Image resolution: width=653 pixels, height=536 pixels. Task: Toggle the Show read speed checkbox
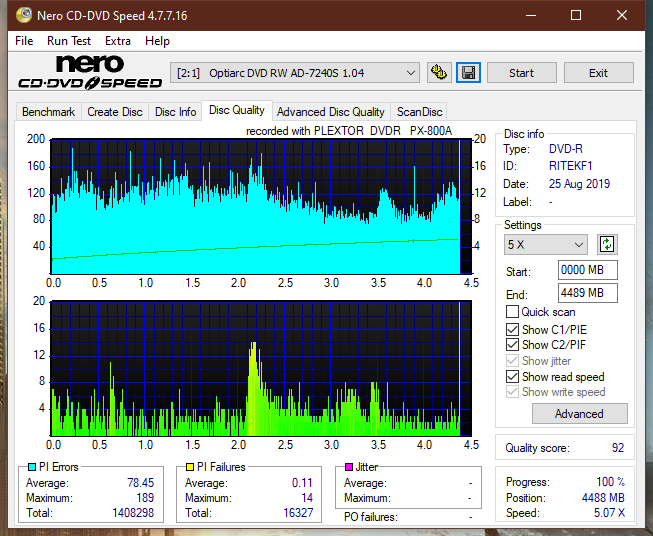pyautogui.click(x=512, y=376)
